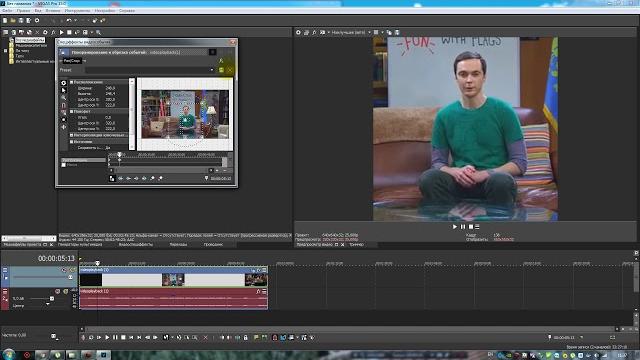Viewport: 640px width, 360px height.
Task: Mute the audio track
Action: click(x=58, y=291)
